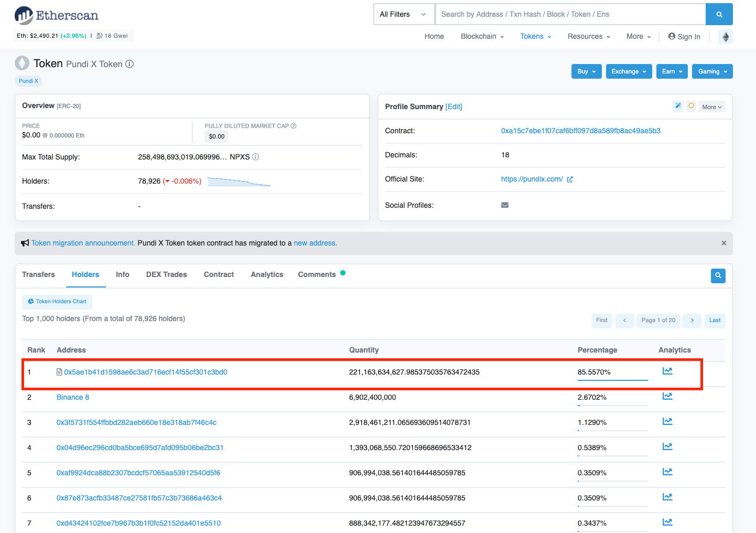Open the Buy dropdown button
This screenshot has width=756, height=533.
point(586,71)
